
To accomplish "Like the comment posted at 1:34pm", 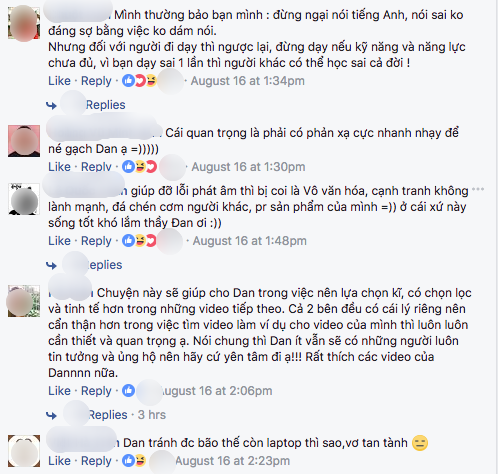I will pos(59,81).
